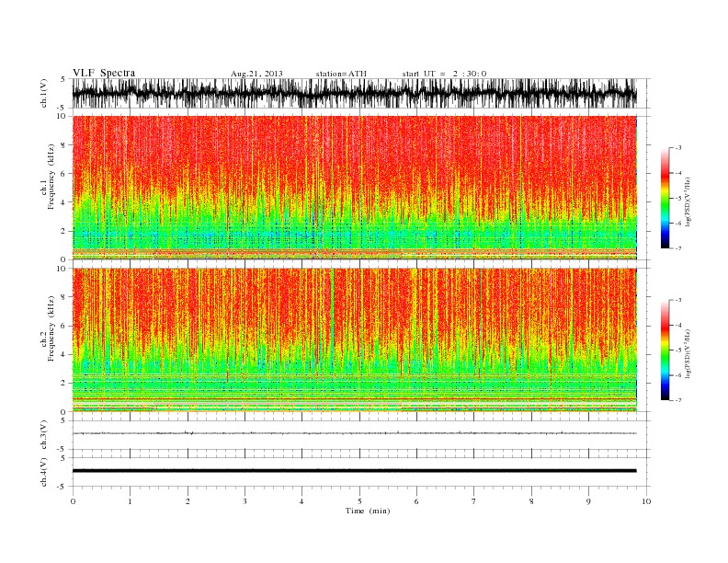Click the time axis tick label '10'
The image size is (728, 563).
(646, 501)
